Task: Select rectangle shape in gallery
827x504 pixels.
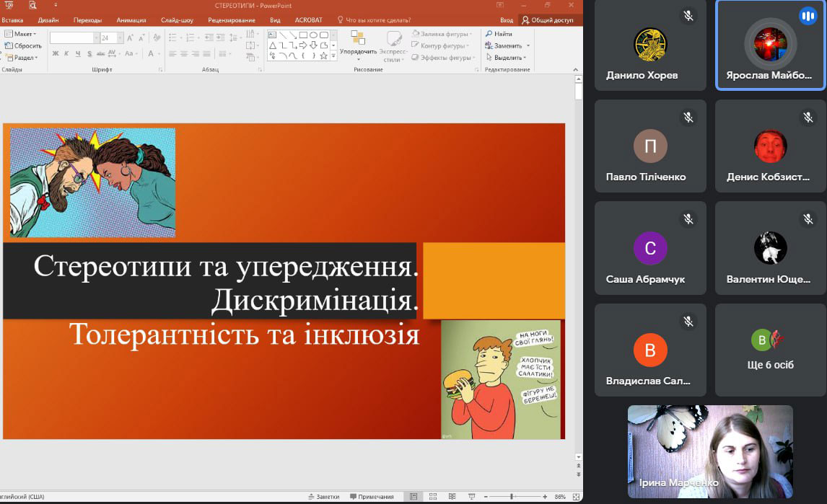Action: [303, 35]
